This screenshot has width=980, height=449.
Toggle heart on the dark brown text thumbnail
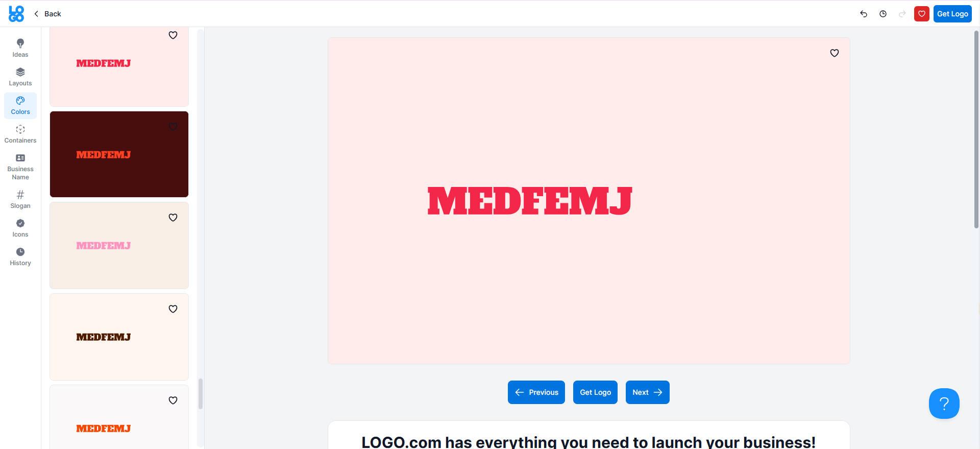click(173, 309)
